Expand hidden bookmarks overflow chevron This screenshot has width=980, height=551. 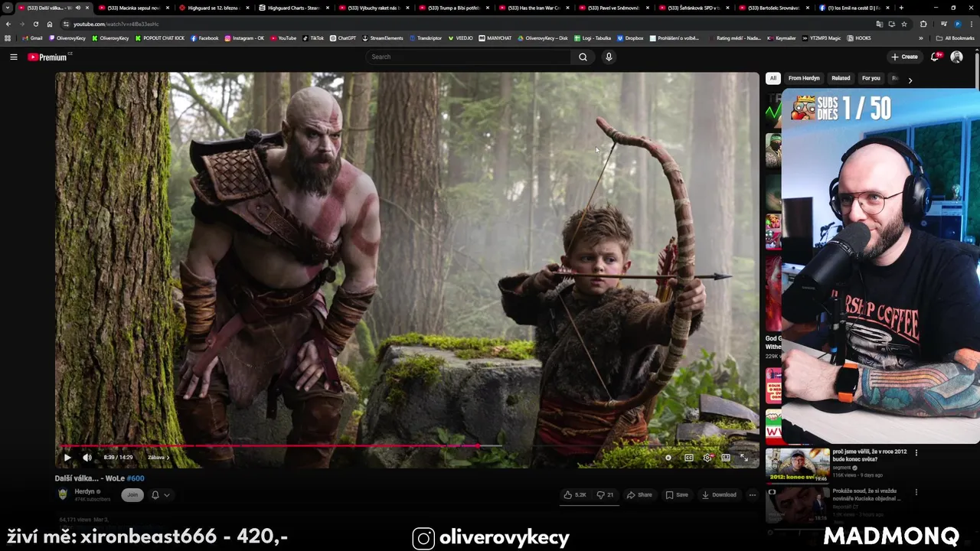pos(921,38)
